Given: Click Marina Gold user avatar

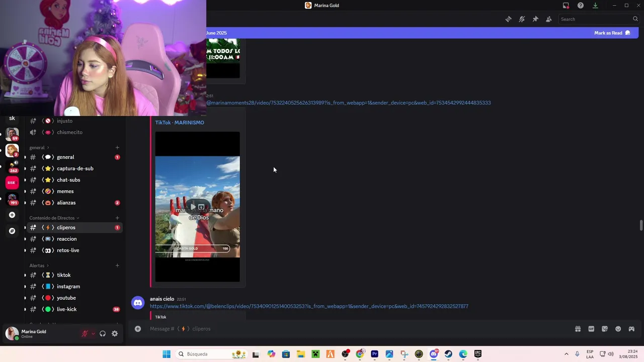Looking at the screenshot, I should click(x=12, y=333).
